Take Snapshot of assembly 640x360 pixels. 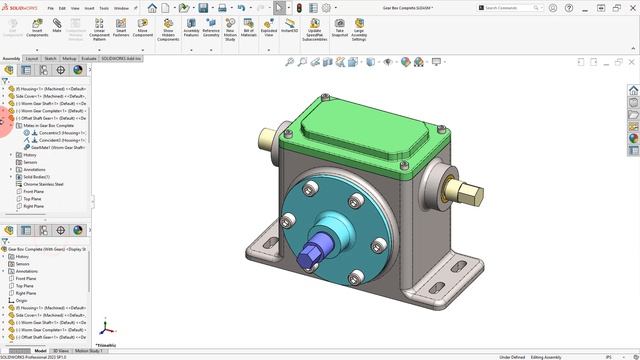[340, 28]
